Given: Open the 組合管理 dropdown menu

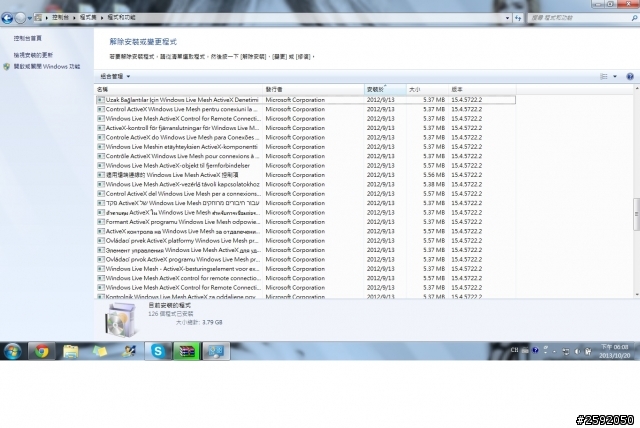Looking at the screenshot, I should pyautogui.click(x=115, y=76).
